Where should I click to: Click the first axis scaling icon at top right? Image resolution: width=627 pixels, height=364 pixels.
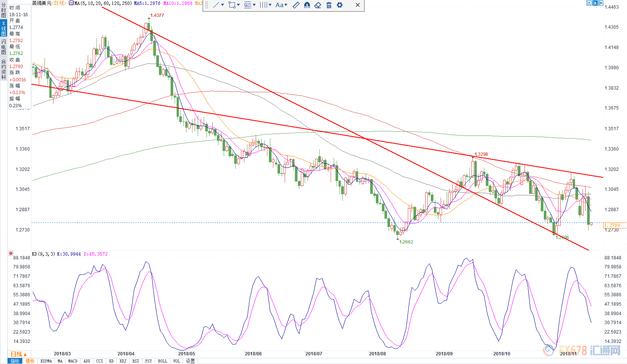click(x=589, y=3)
